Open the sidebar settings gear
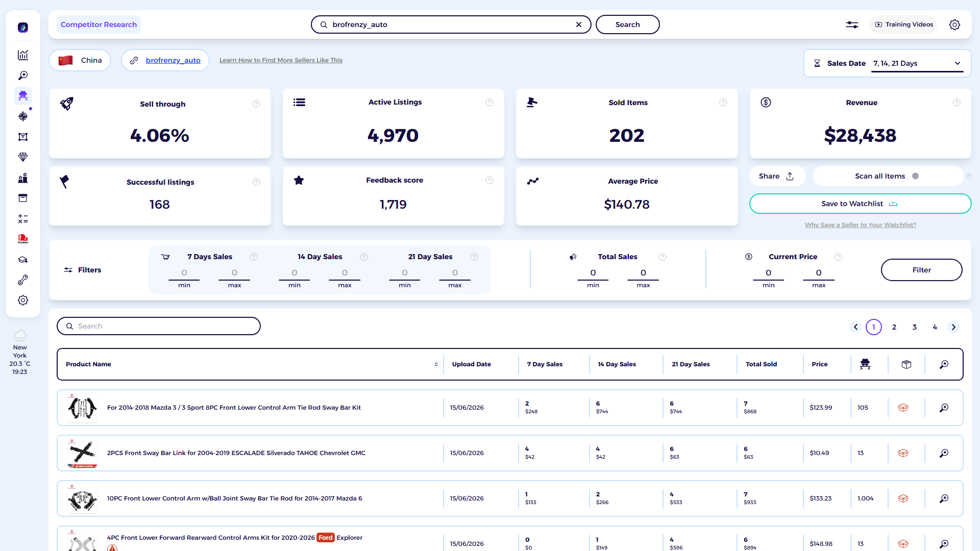 click(23, 300)
